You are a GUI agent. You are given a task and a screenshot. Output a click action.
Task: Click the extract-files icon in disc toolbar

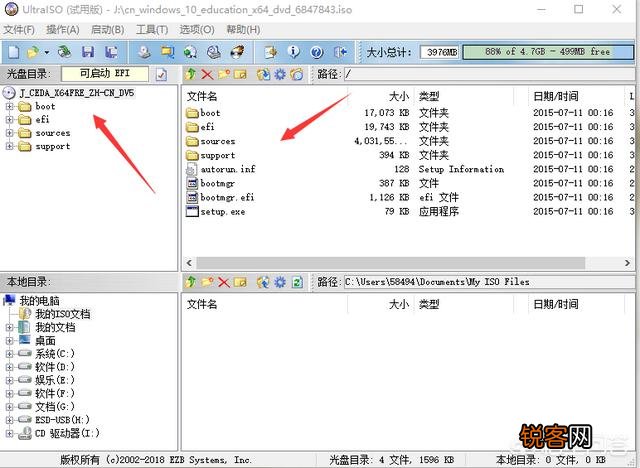coord(263,74)
